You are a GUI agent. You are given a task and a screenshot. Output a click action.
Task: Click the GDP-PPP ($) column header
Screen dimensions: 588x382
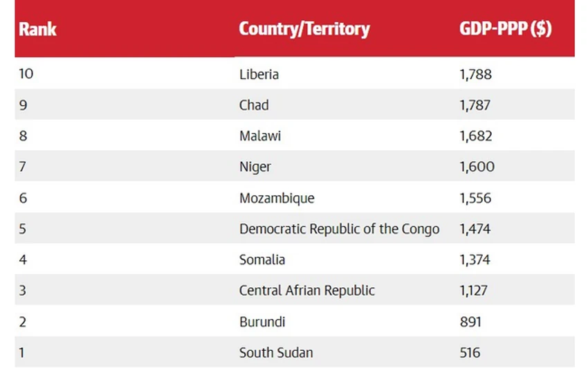(x=506, y=29)
